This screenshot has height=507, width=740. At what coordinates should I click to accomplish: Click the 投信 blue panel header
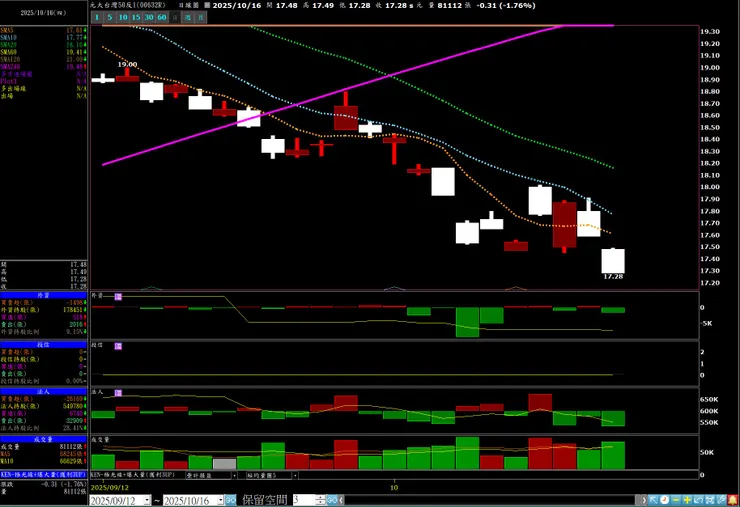coord(43,345)
